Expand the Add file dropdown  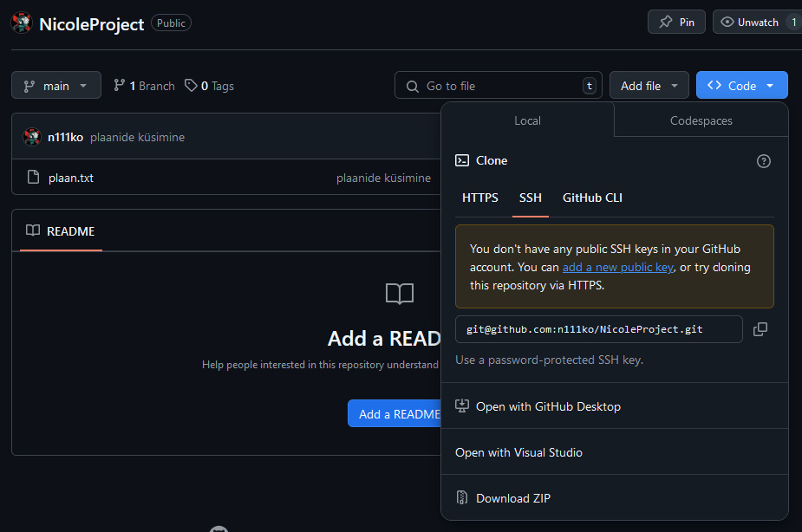(x=649, y=85)
